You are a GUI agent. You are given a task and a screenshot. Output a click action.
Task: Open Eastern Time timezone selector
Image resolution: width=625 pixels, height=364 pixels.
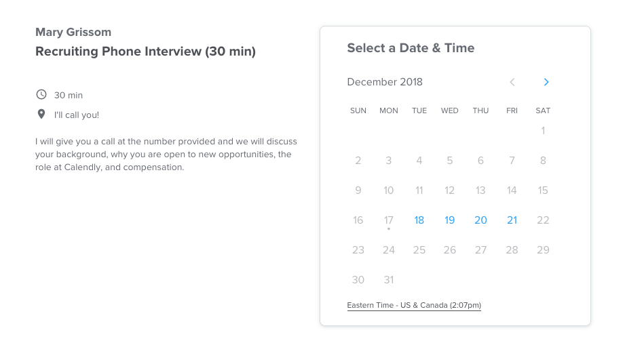point(414,306)
